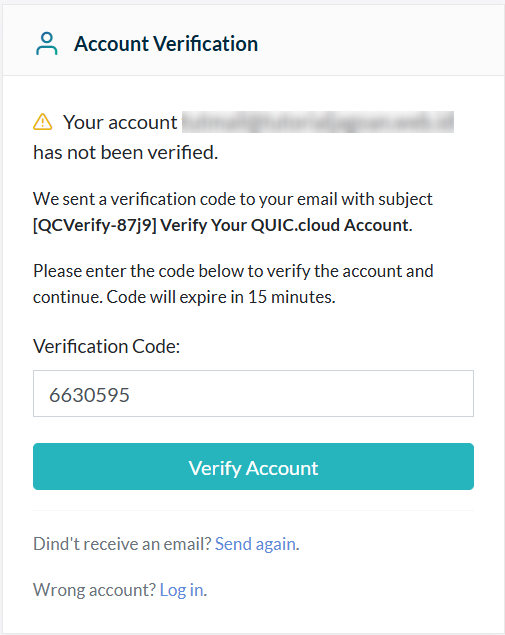The height and width of the screenshot is (635, 505).
Task: Click the 'Dind't receive an email?' text
Action: point(122,544)
